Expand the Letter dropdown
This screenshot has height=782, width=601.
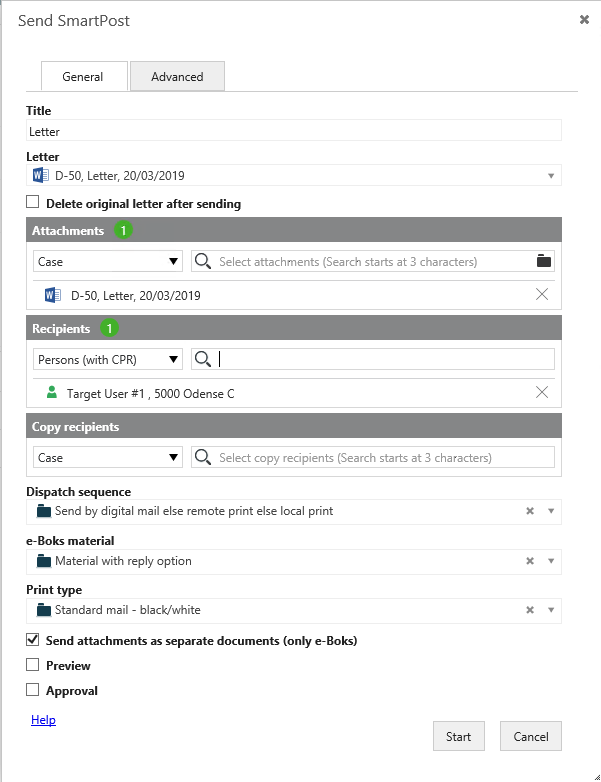click(x=551, y=176)
